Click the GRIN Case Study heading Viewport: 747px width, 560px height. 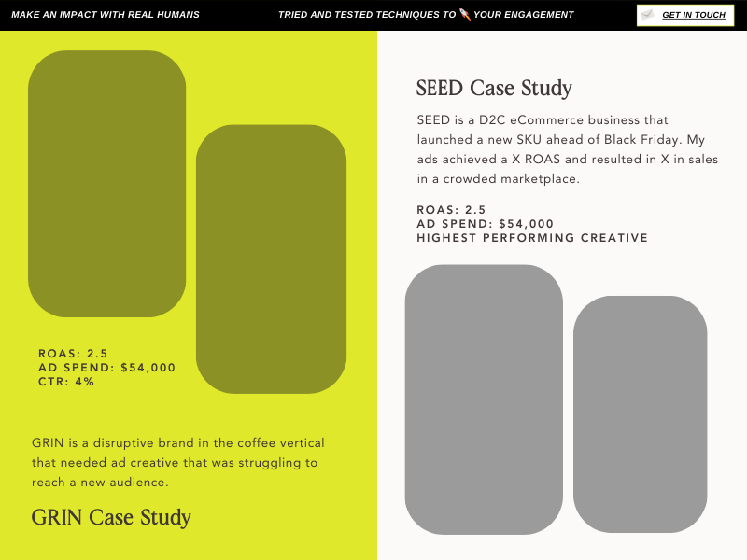click(x=111, y=517)
